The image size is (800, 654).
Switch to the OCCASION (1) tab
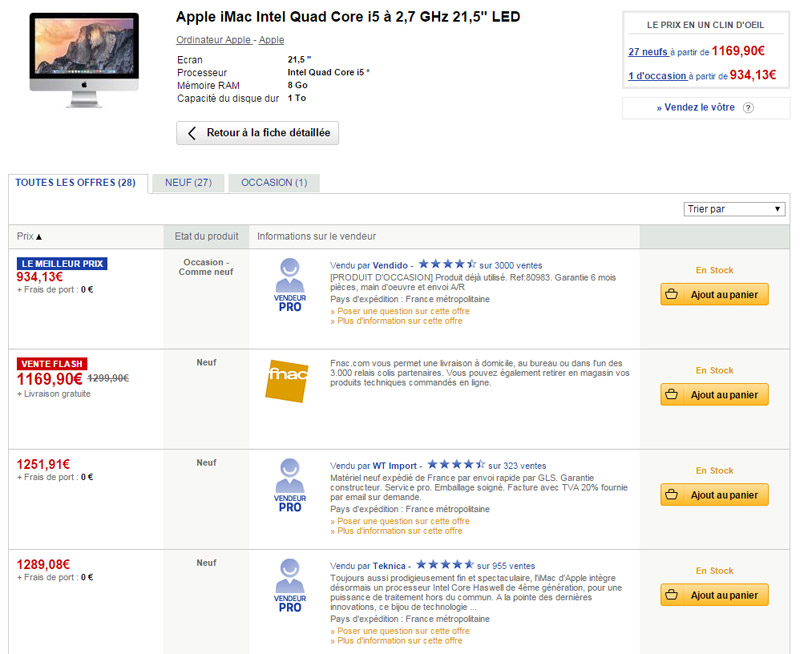coord(274,183)
